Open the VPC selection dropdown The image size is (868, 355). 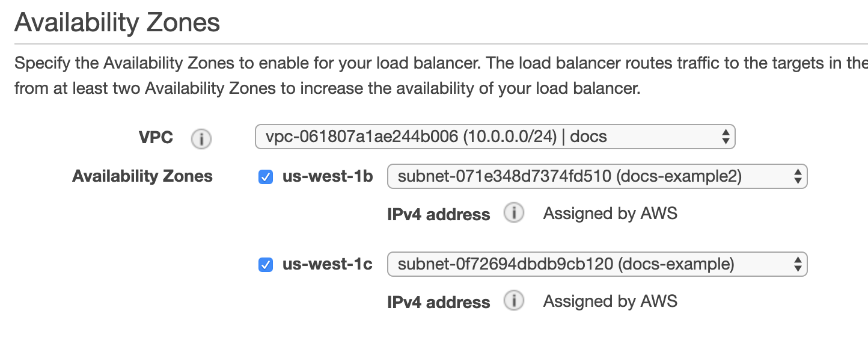pyautogui.click(x=494, y=137)
